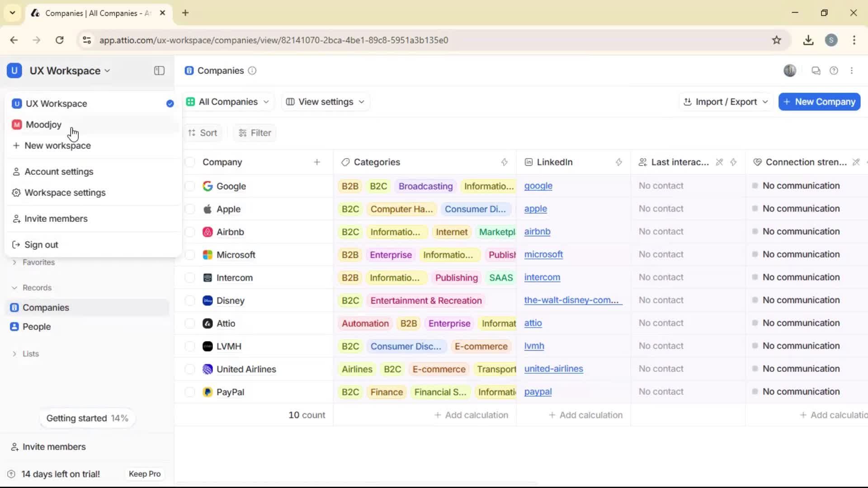The image size is (868, 488).
Task: Open a new browser tab
Action: click(185, 13)
